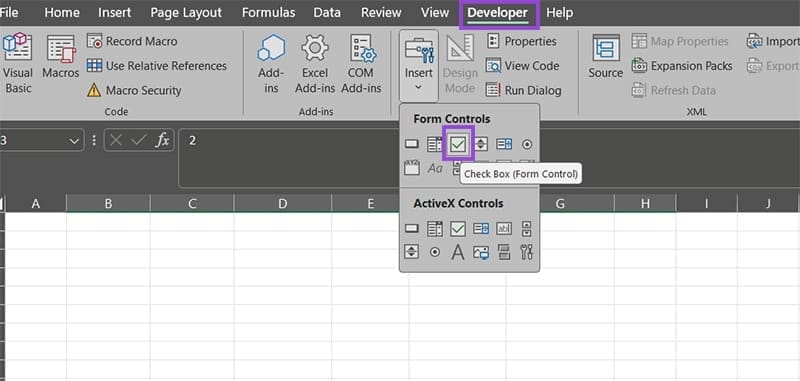Screen dimensions: 800x381
Task: Confirm formula entry with checkmark
Action: 138,141
